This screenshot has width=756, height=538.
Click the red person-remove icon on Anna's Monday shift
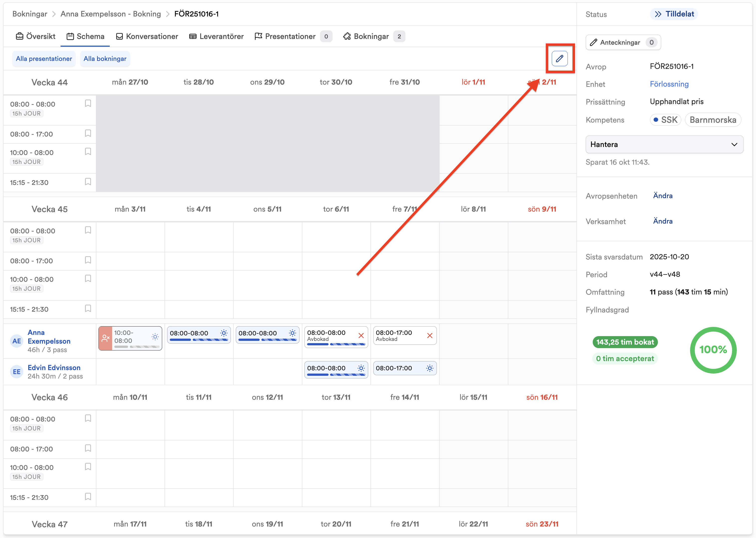coord(105,338)
